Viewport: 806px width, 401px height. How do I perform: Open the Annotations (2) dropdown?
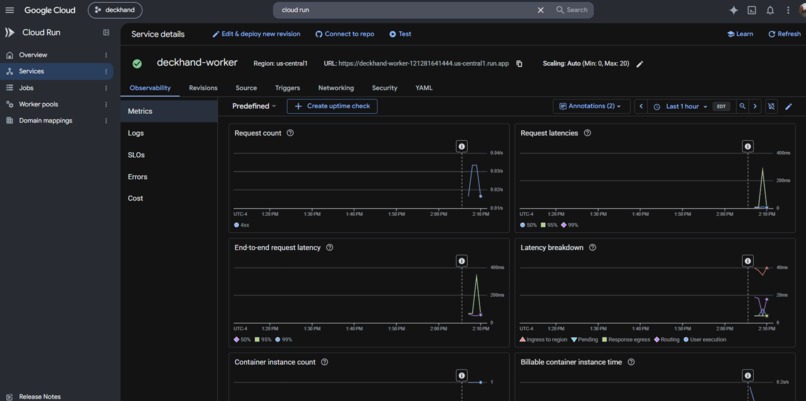(x=591, y=106)
